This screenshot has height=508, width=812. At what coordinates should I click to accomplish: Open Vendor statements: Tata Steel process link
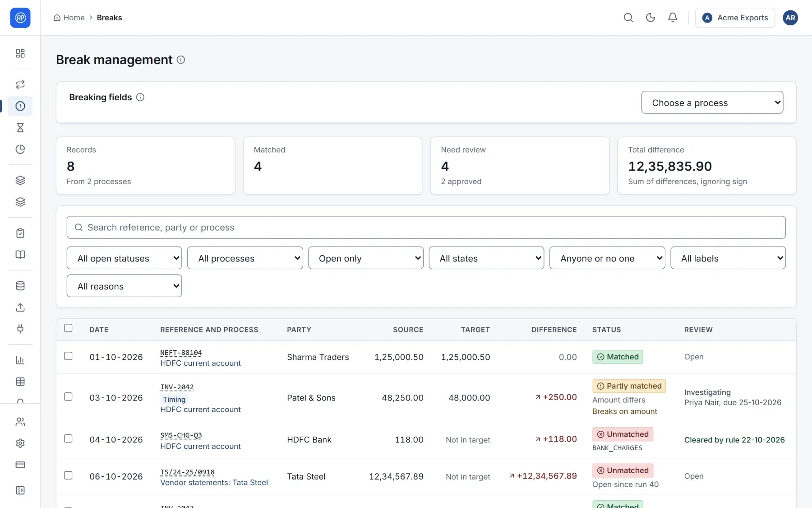pos(214,483)
